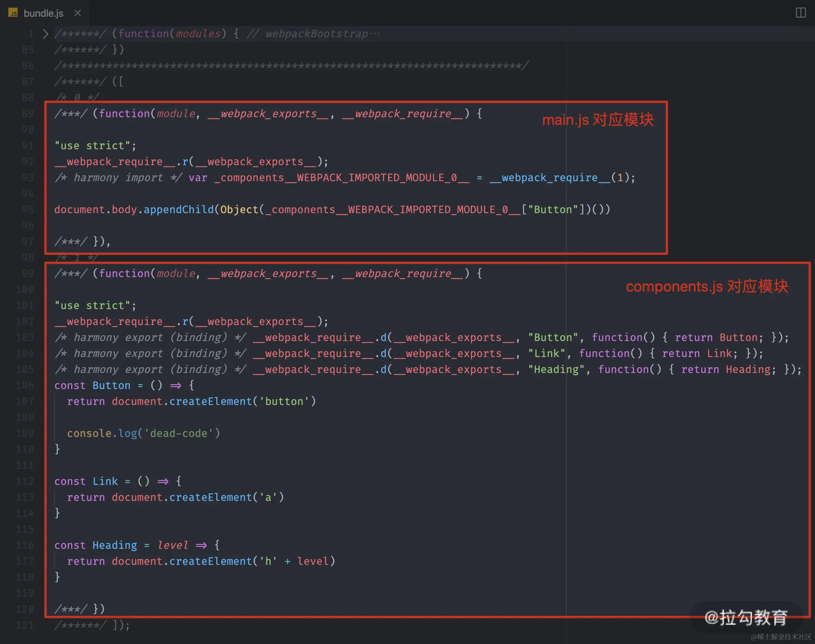Click console.log 'dead-code' statement
815x644 pixels.
point(143,433)
